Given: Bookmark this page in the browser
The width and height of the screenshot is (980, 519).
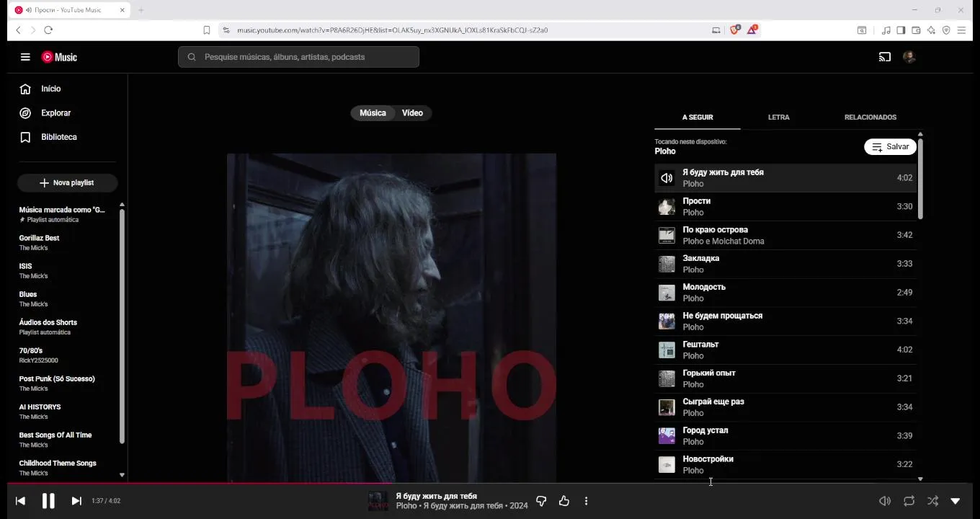Looking at the screenshot, I should [207, 30].
